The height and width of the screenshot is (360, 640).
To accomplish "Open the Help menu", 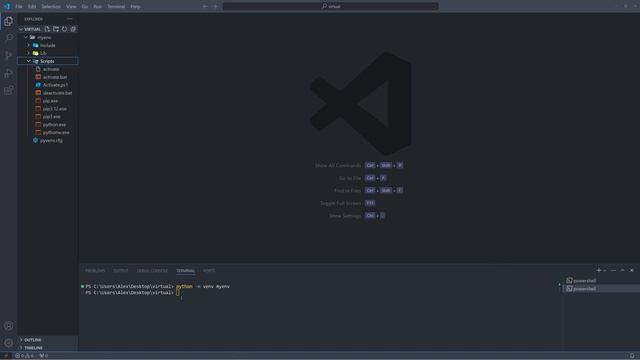I will pos(135,7).
